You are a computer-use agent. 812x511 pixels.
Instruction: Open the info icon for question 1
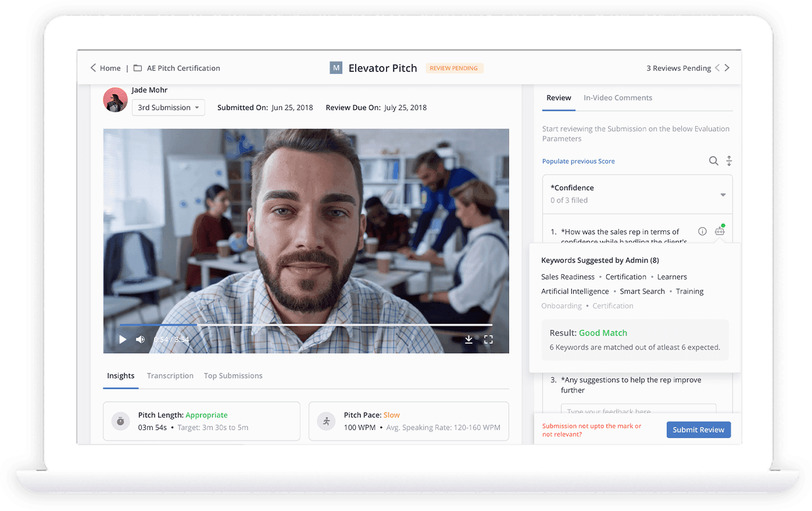tap(702, 231)
